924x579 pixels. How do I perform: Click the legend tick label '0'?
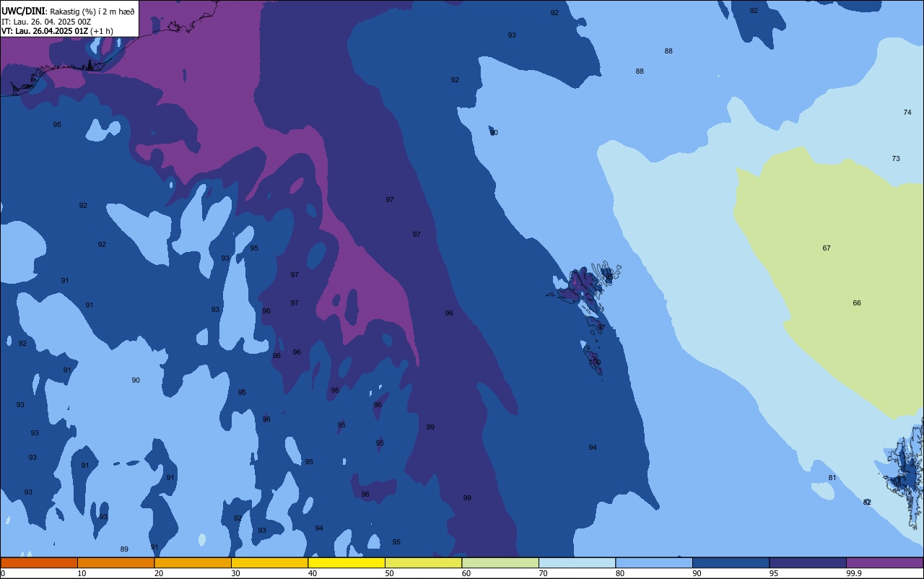click(x=3, y=573)
